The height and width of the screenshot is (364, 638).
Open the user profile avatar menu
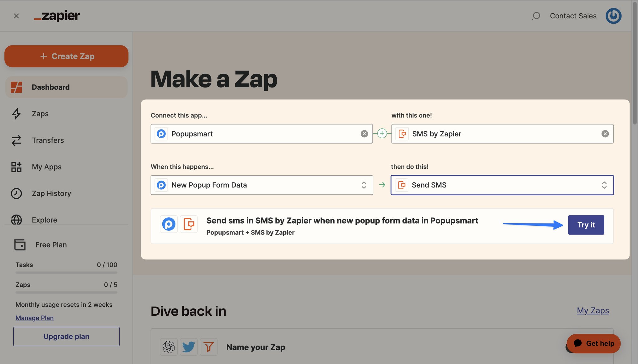pyautogui.click(x=613, y=16)
